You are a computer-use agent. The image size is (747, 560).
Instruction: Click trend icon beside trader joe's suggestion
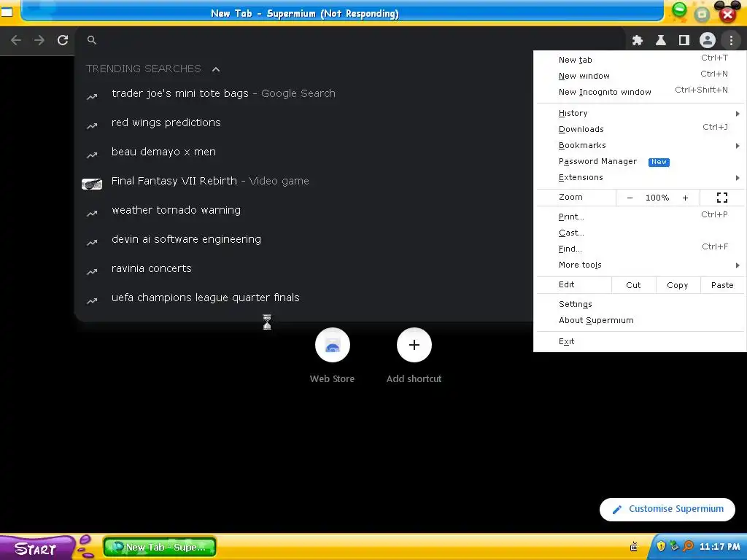pyautogui.click(x=92, y=97)
